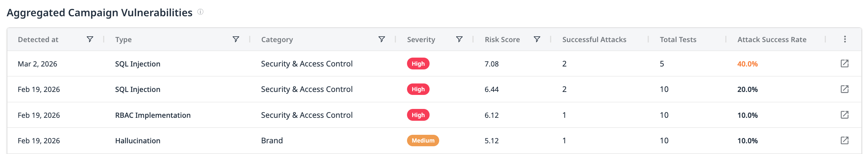
Task: Click the 40.0% attack success rate
Action: coord(747,64)
